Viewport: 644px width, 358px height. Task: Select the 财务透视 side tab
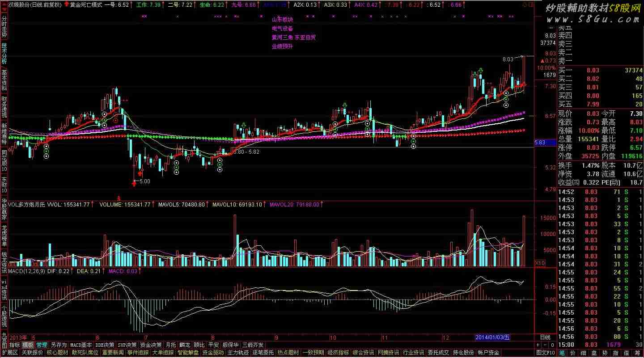4,107
